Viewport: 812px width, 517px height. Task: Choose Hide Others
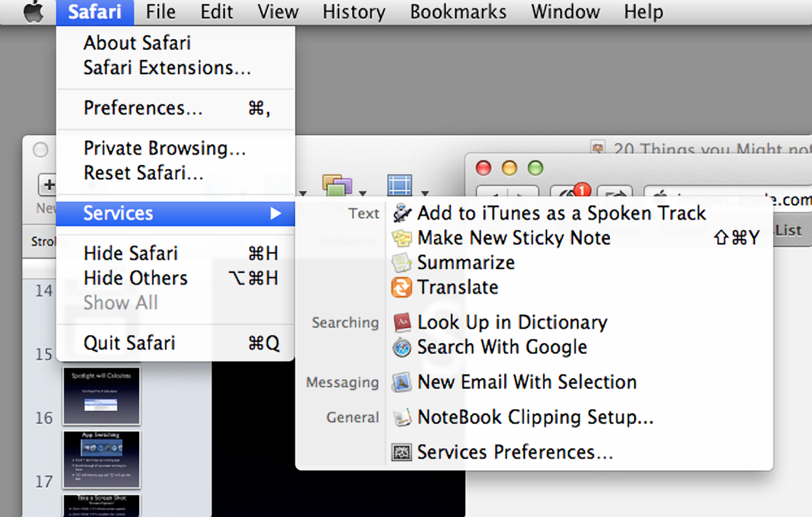(175, 278)
